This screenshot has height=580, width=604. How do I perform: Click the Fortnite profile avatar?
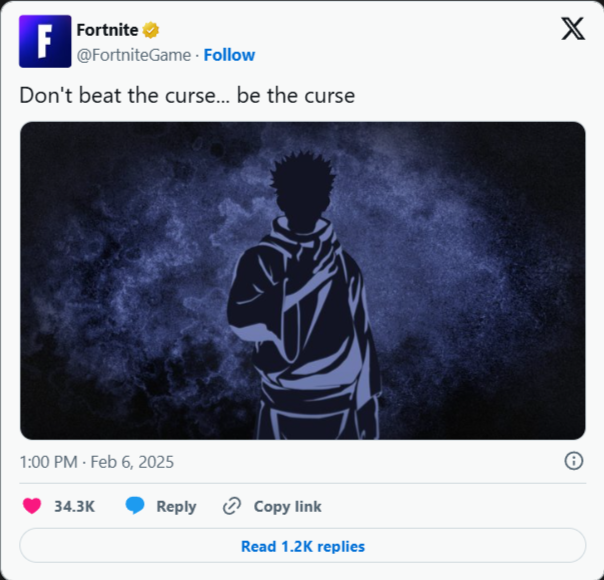tap(45, 41)
